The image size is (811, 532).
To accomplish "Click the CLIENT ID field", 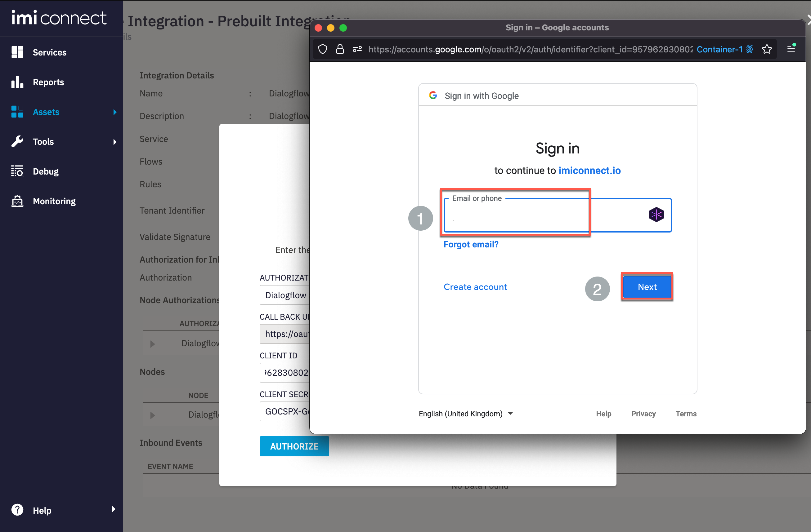I will (x=285, y=373).
